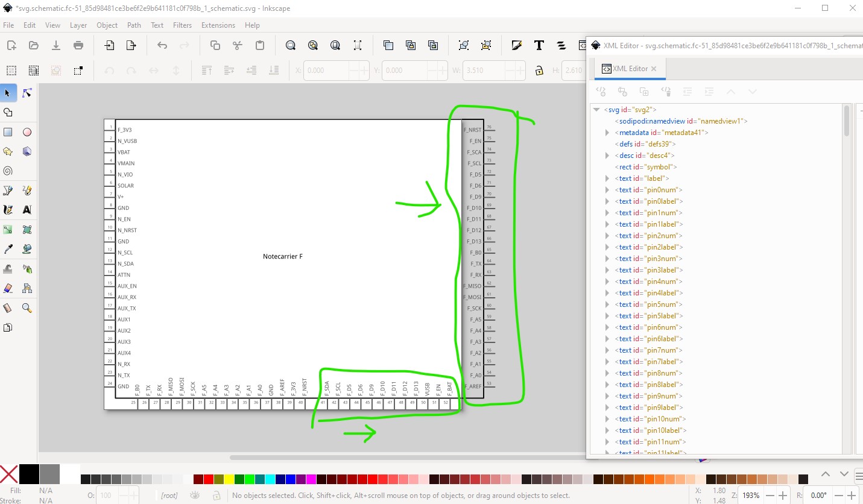
Task: Select the Gradient tool
Action: click(8, 230)
